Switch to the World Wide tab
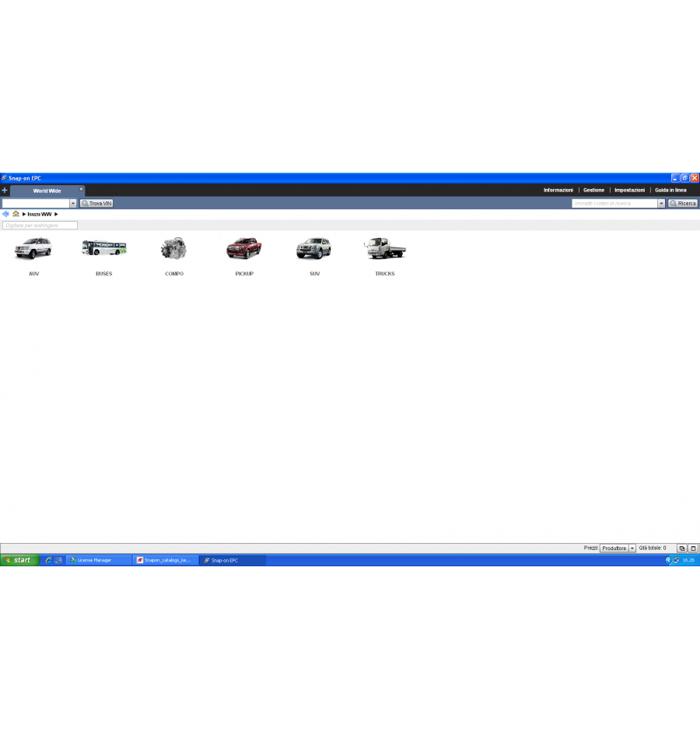The width and height of the screenshot is (700, 739). click(47, 191)
